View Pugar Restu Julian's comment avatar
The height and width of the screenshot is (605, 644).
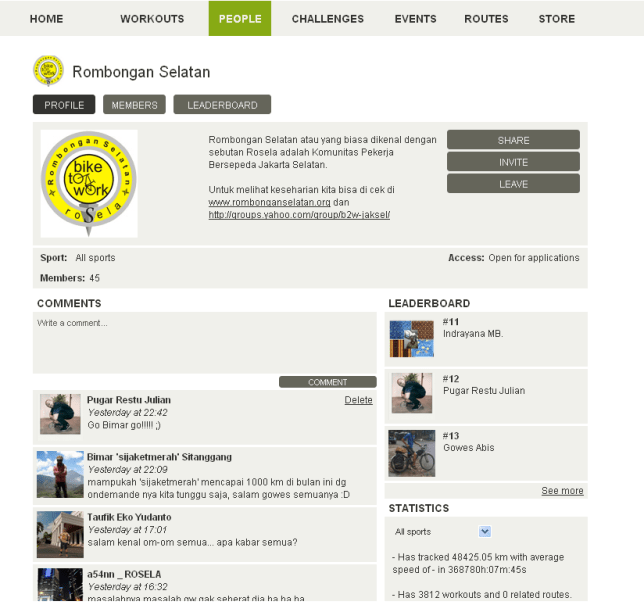60,414
